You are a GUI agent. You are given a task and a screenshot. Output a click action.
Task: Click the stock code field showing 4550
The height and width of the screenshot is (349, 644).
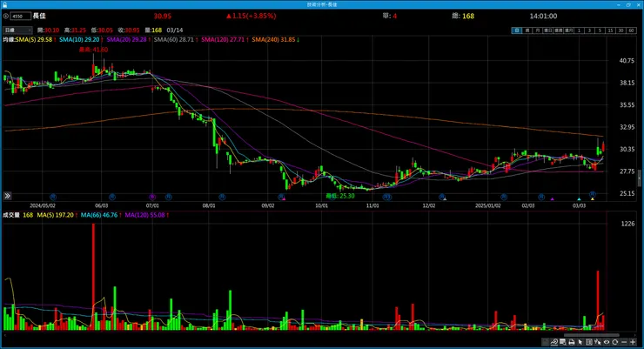point(21,16)
